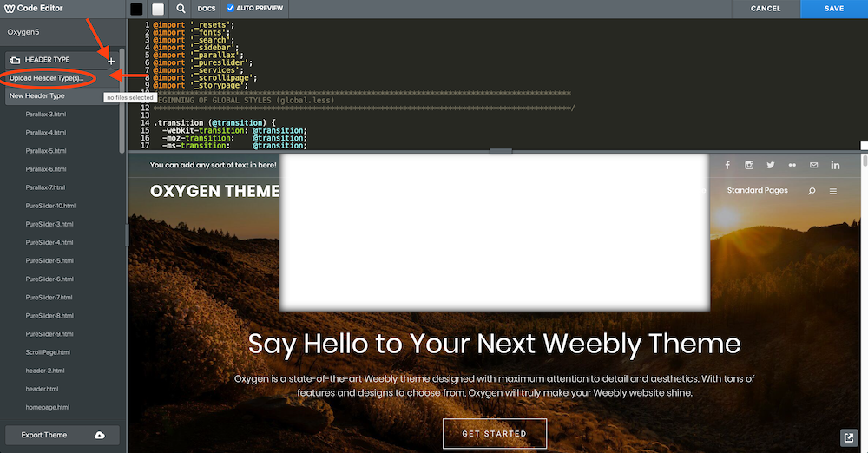868x453 pixels.
Task: Toggle the Auto Preview checkbox
Action: pos(230,8)
